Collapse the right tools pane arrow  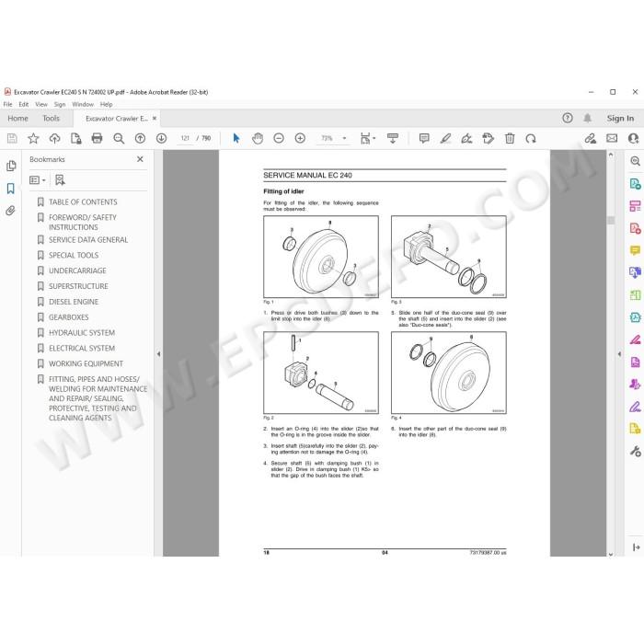pyautogui.click(x=619, y=353)
